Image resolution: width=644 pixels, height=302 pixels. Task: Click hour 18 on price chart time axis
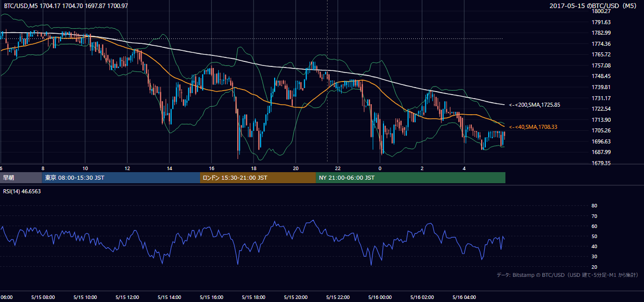pos(253,169)
